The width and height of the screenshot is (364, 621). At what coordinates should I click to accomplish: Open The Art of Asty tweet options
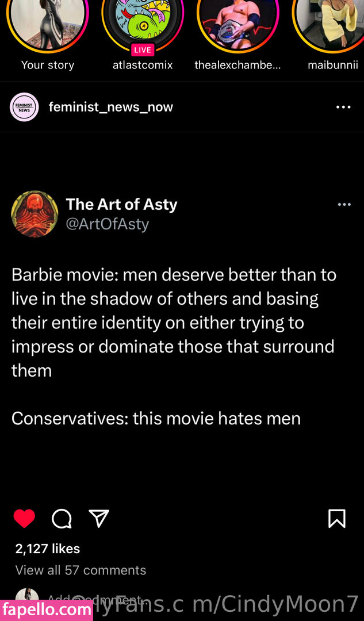click(x=344, y=205)
